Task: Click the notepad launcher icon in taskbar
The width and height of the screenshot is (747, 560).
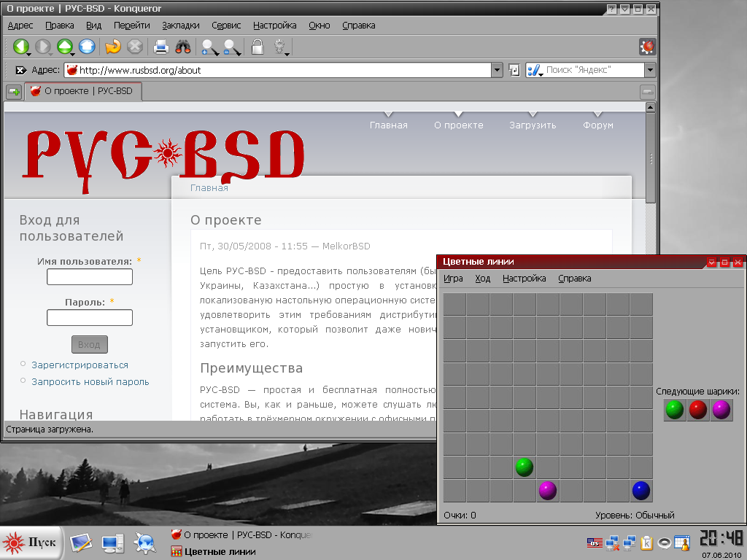Action: (x=80, y=542)
